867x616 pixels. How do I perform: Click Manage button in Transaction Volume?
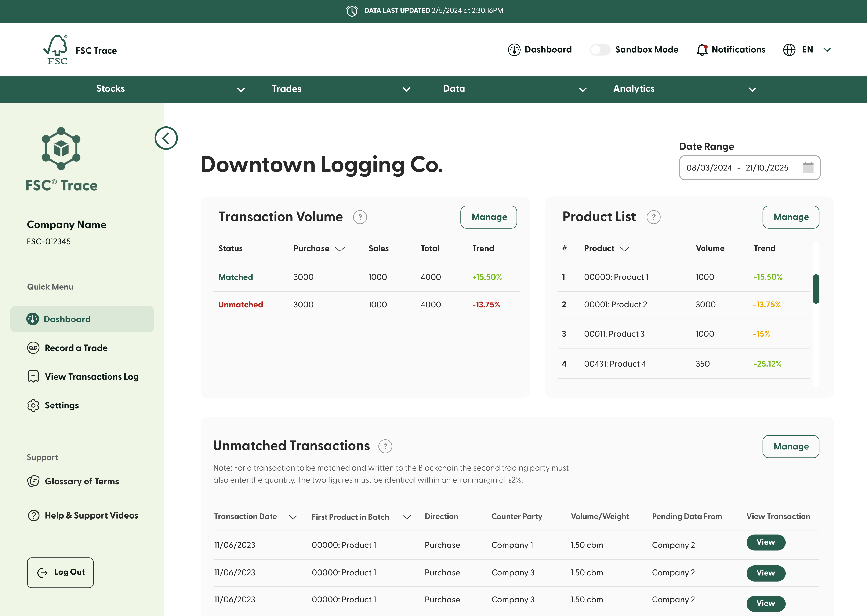[489, 217]
